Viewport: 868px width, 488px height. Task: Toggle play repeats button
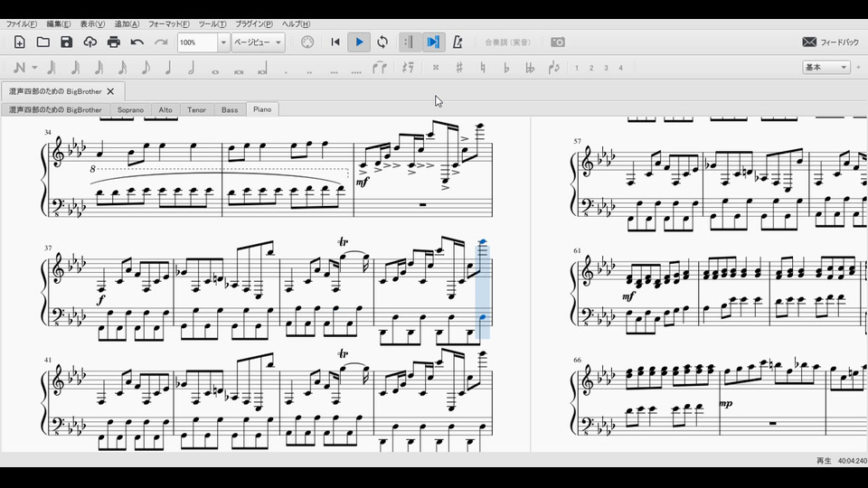tap(409, 42)
